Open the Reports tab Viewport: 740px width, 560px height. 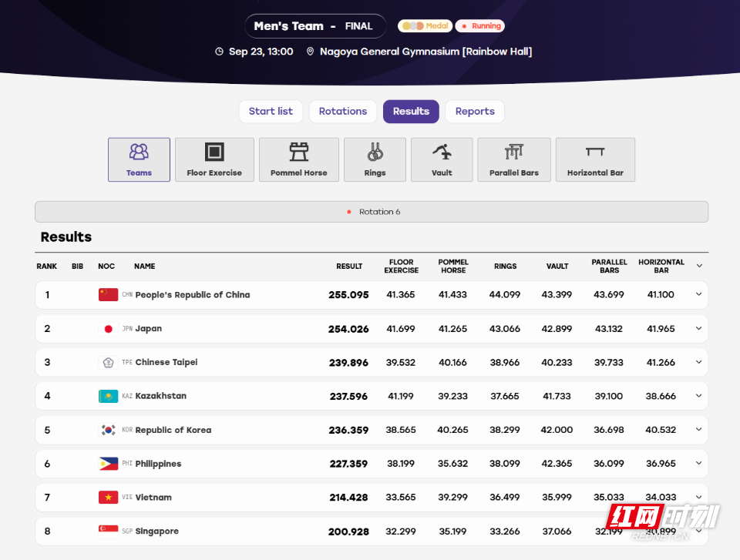coord(475,112)
